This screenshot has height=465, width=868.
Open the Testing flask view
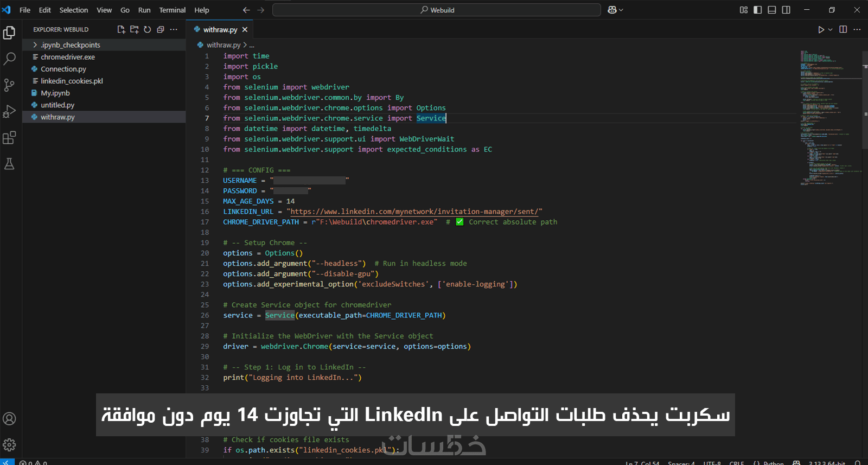tap(9, 164)
